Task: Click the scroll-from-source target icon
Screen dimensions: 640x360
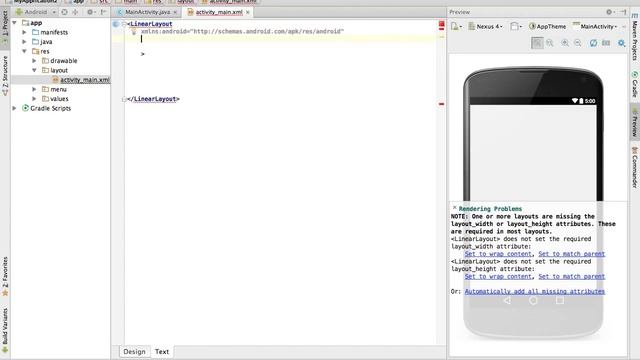Action: click(x=64, y=12)
